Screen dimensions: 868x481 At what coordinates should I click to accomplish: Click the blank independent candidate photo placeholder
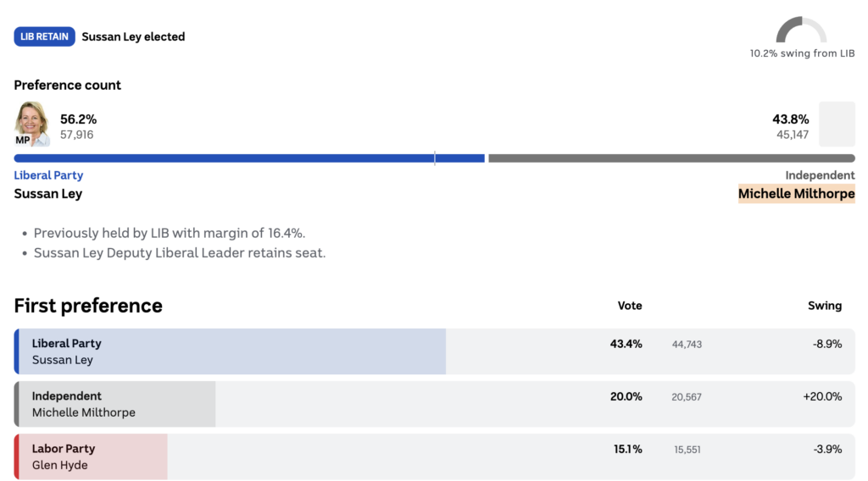coord(837,124)
